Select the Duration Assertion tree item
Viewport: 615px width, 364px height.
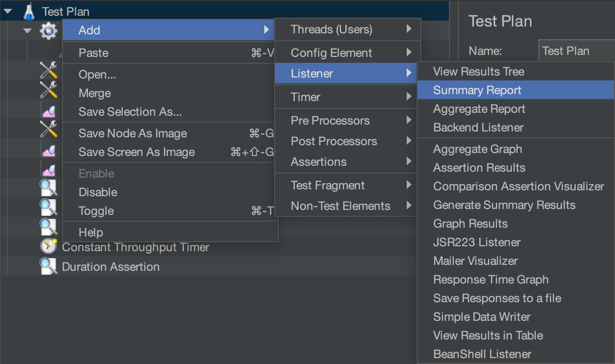[x=111, y=267]
